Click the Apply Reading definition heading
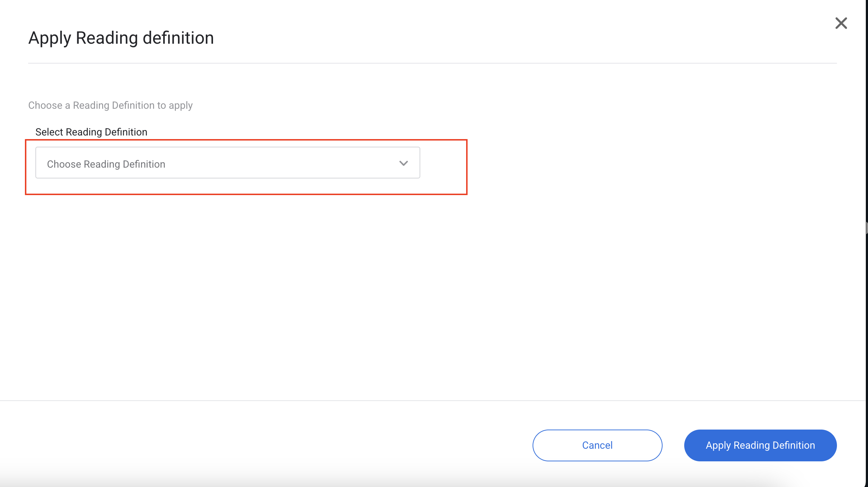Screen dimensions: 868x487 (x=121, y=38)
